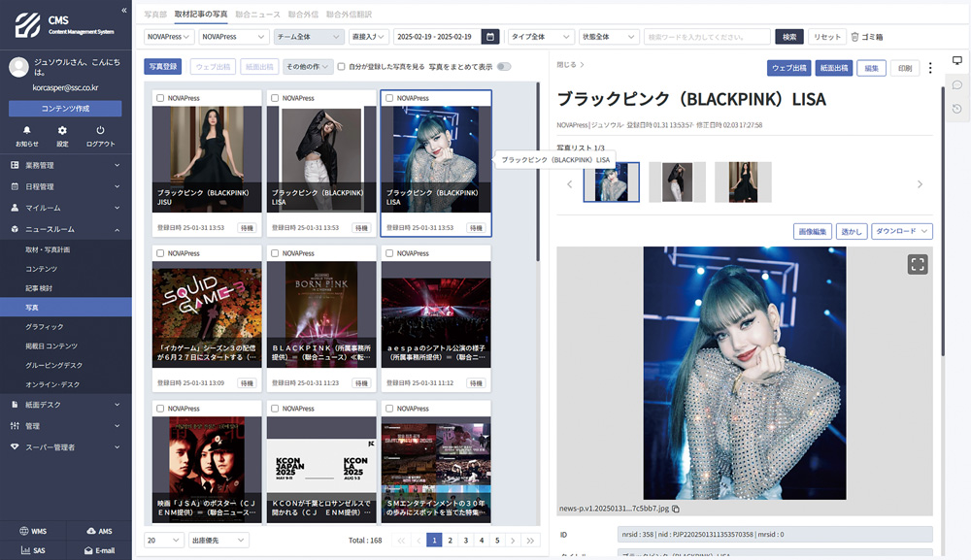Open the ダウンロード dropdown
The image size is (971, 560).
point(902,231)
